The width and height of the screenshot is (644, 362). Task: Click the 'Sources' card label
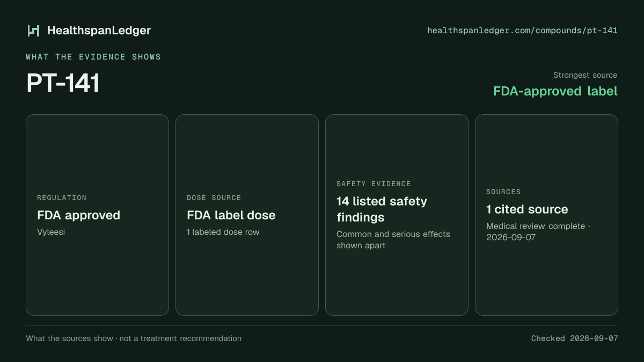503,192
